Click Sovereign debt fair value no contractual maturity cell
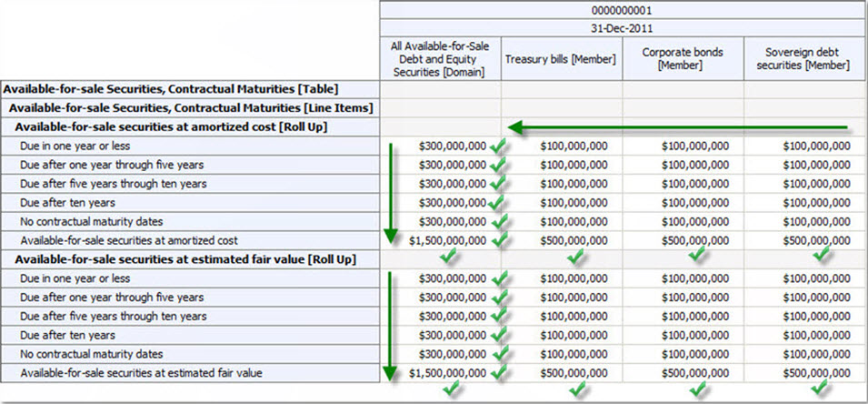The width and height of the screenshot is (868, 404). tap(803, 354)
